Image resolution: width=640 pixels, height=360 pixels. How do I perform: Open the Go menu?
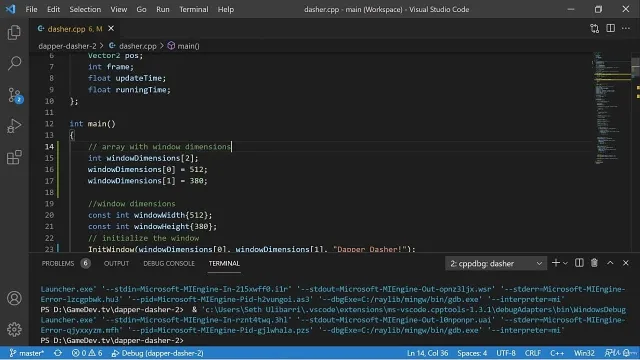[x=141, y=9]
